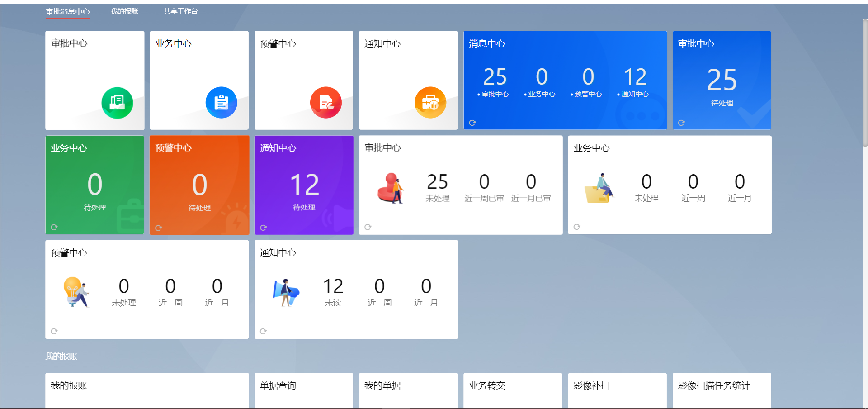Open the white 审批中心 shortcut card title

[69, 43]
